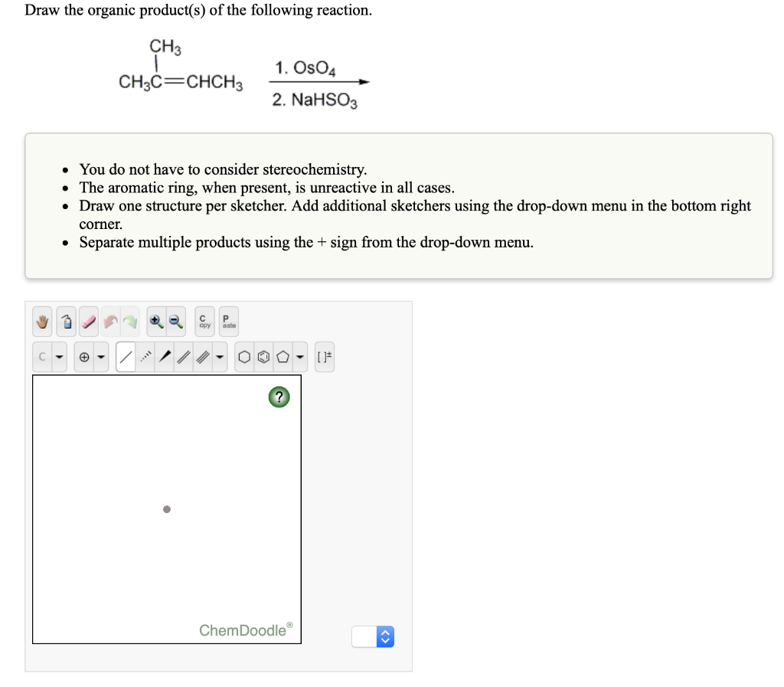Click the bracket charge tool
The image size is (784, 687).
click(x=325, y=355)
